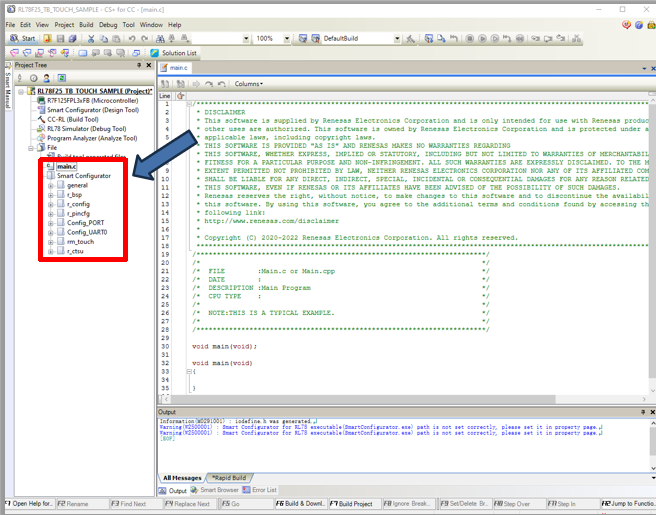Click the Copy icon
Viewport: 656px width, 515px height.
[x=104, y=38]
